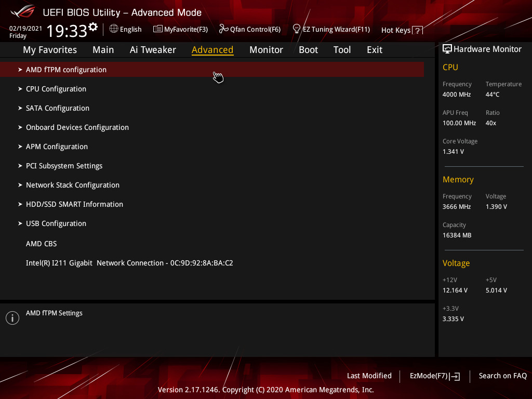Expand USB Configuration arrow
Image resolution: width=532 pixels, height=399 pixels.
pos(20,223)
